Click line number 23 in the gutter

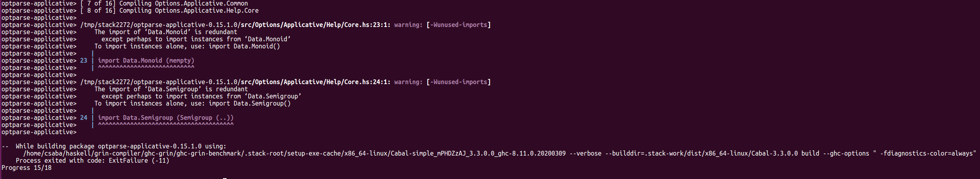pos(84,61)
